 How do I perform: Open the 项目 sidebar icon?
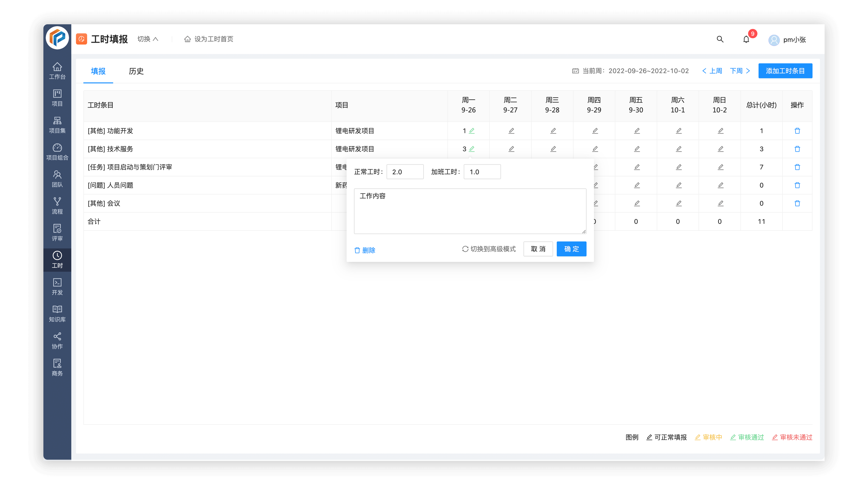57,98
